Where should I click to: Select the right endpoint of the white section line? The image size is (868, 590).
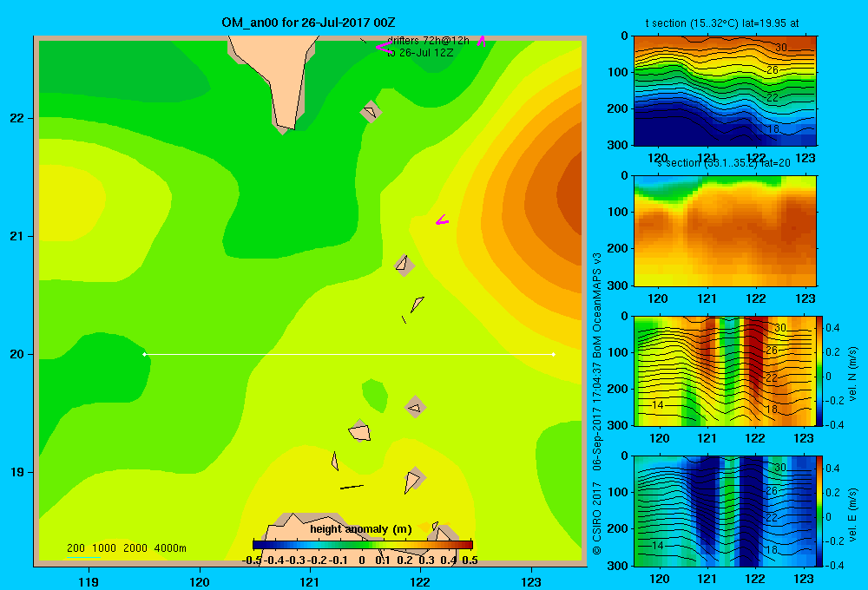[553, 354]
